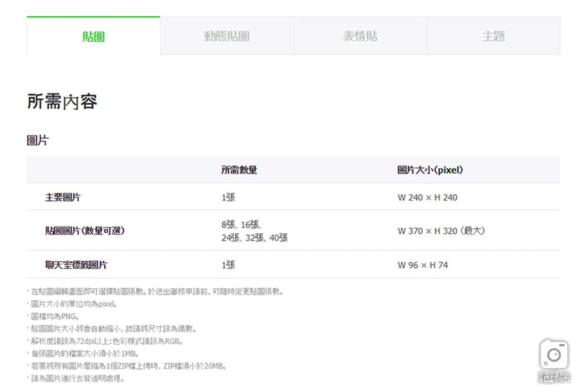The width and height of the screenshot is (579, 392).
Task: Click the 所需數量 column header
Action: 239,170
